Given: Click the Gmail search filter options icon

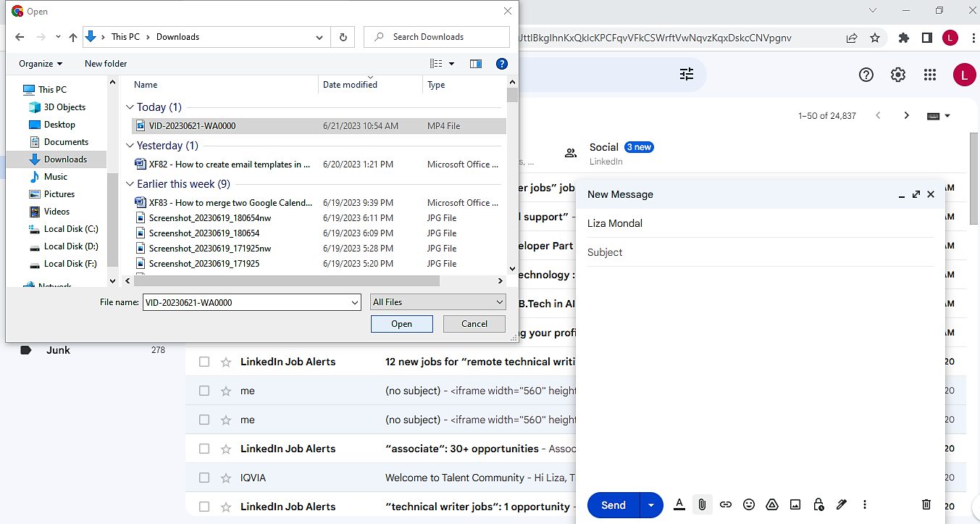Looking at the screenshot, I should click(686, 74).
